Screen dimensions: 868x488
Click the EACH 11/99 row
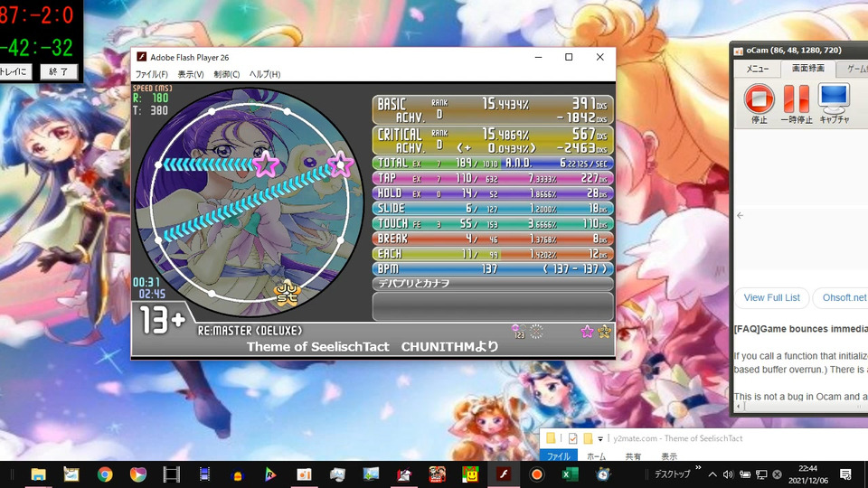[493, 254]
